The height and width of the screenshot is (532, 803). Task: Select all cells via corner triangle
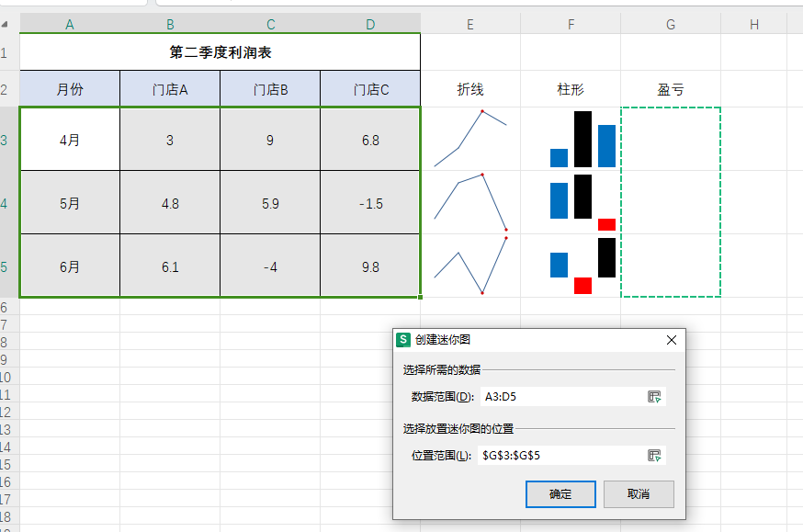pyautogui.click(x=5, y=24)
